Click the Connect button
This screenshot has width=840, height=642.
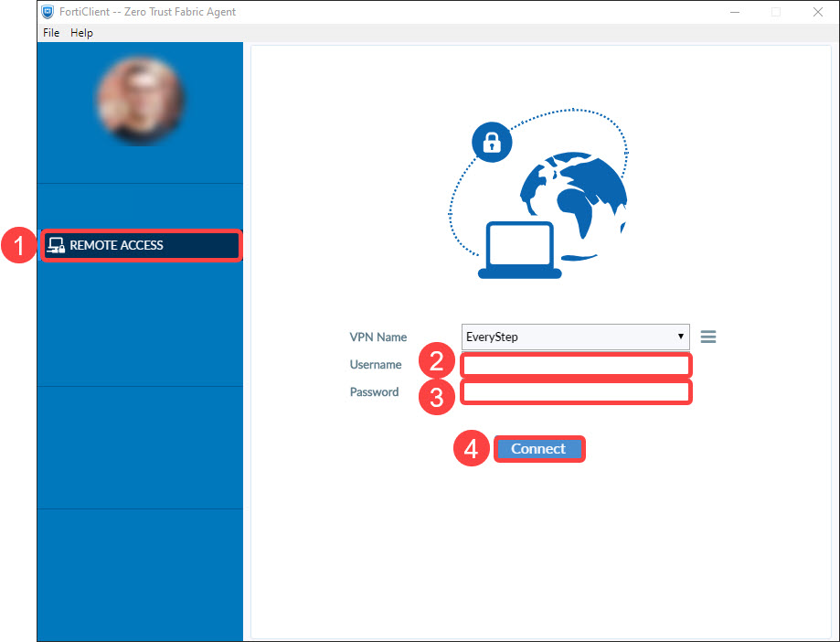pyautogui.click(x=539, y=448)
